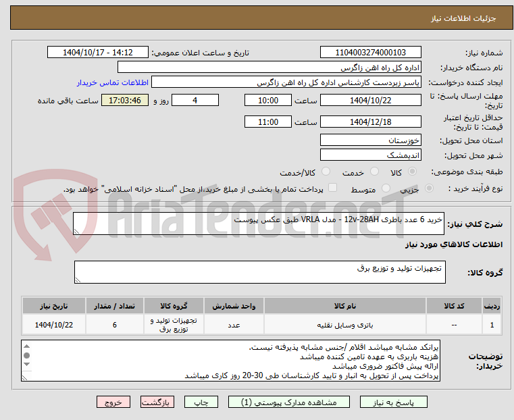Click the بازگشت back button

[x=157, y=402]
